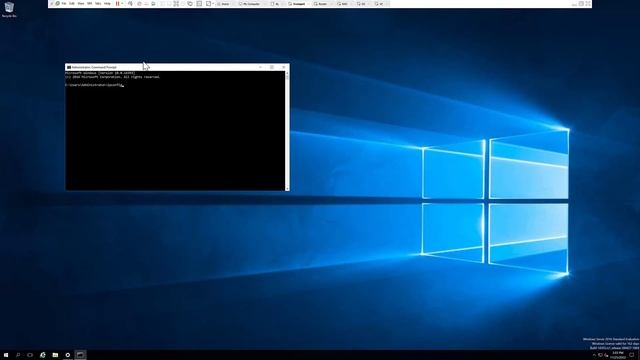Launch Internet Explorer from the taskbar
Screen dimensions: 640x360
[x=42, y=355]
